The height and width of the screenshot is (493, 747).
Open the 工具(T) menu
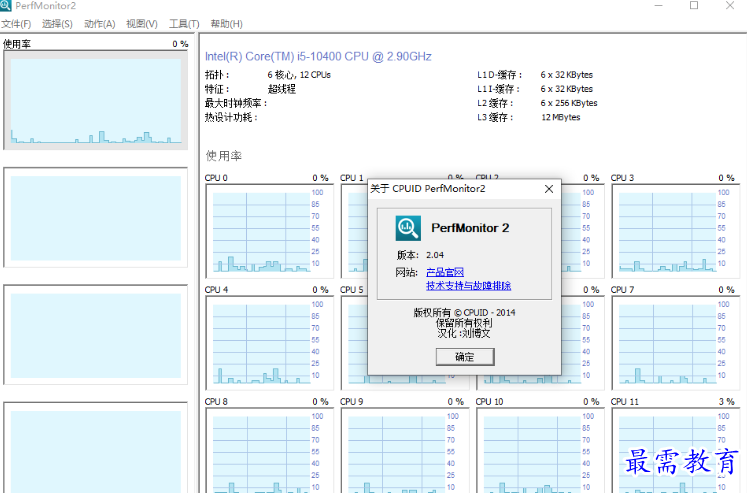pos(183,24)
